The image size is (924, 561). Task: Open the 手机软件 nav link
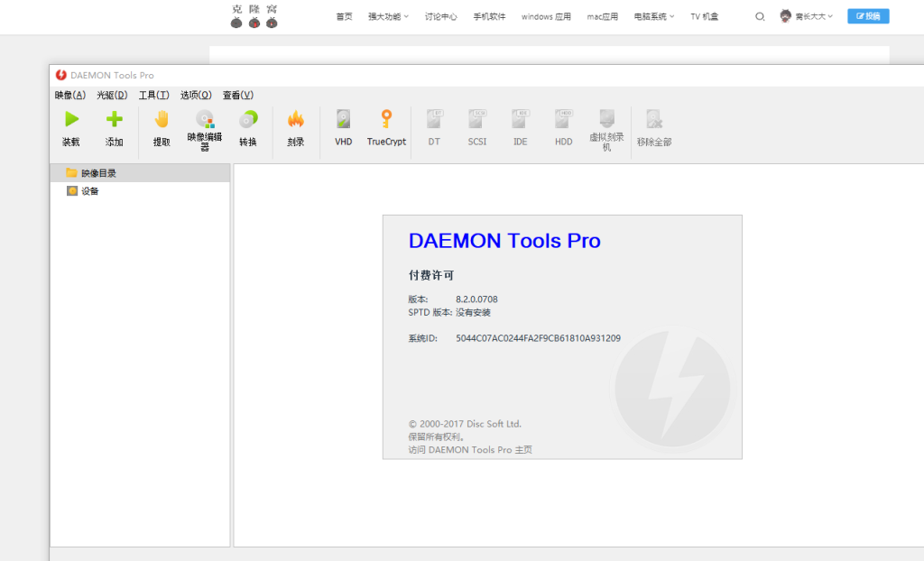click(489, 16)
